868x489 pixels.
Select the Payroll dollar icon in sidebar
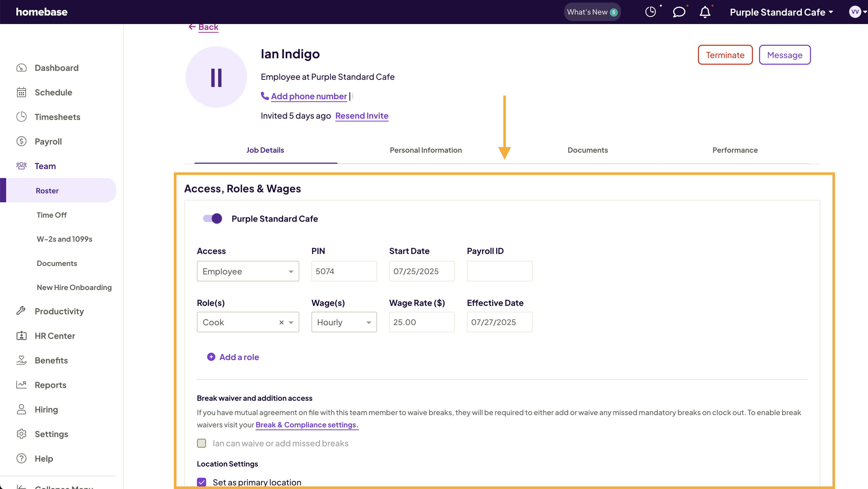21,141
